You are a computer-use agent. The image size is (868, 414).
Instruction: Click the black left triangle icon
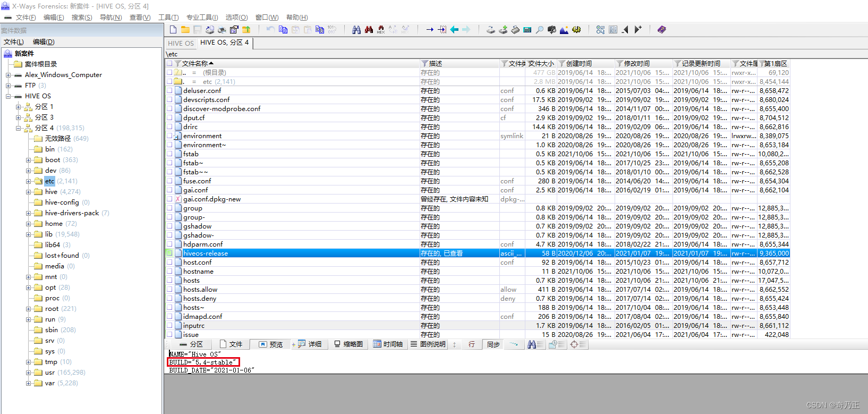point(625,30)
